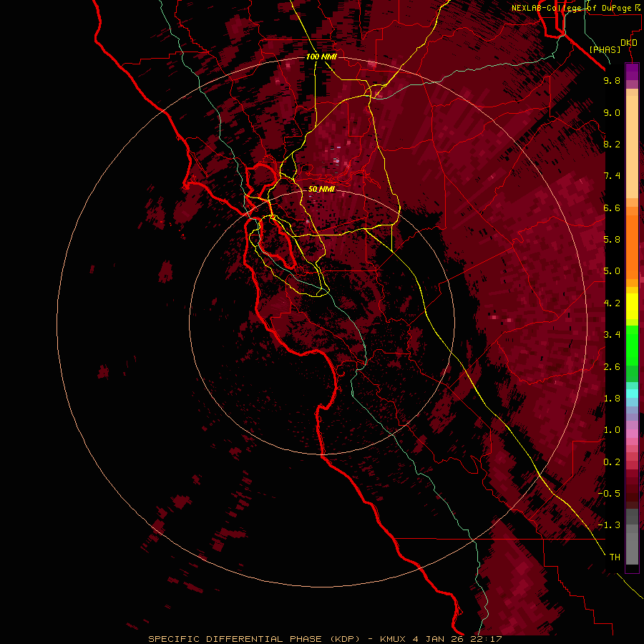Click the 50 NMI range ring label
This screenshot has height=644, width=644.
click(321, 190)
